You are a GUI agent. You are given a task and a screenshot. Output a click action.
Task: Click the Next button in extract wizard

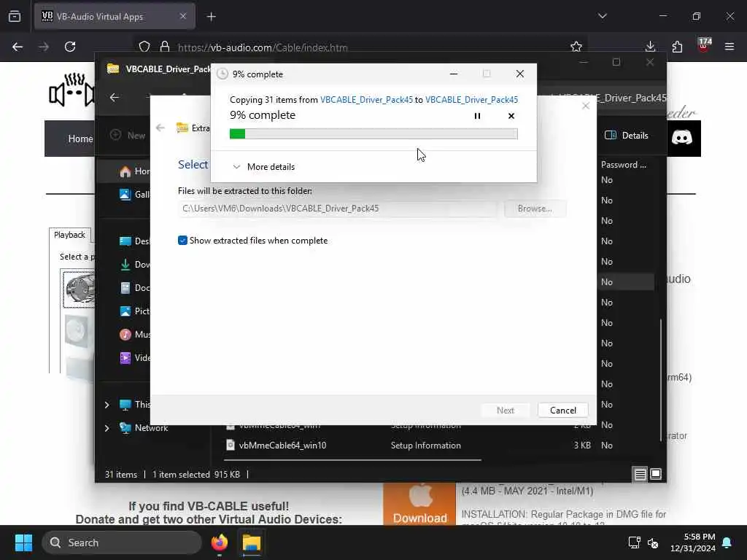(505, 410)
